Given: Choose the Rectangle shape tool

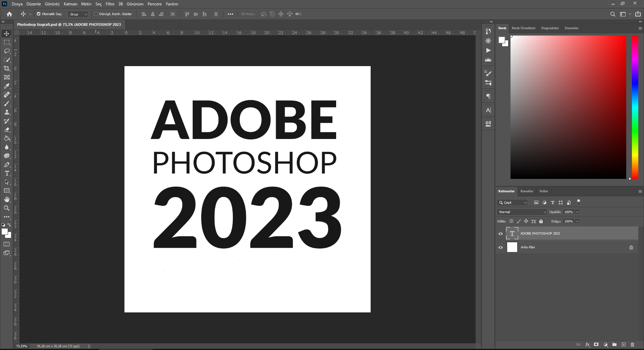Looking at the screenshot, I should (7, 191).
